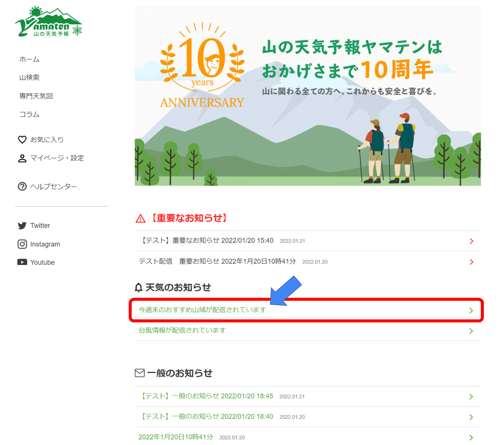Image resolution: width=504 pixels, height=445 pixels.
Task: Open コラム menu item
Action: coord(29,114)
